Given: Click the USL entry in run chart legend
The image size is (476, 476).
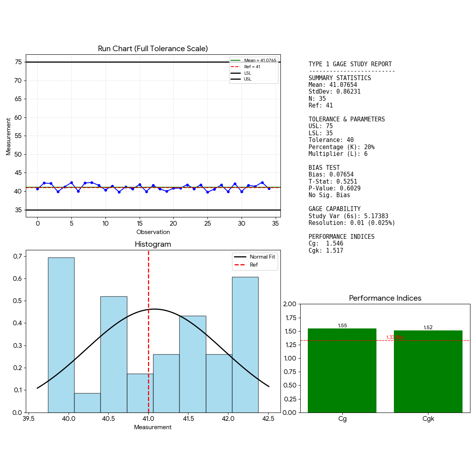Looking at the screenshot, I should [248, 79].
